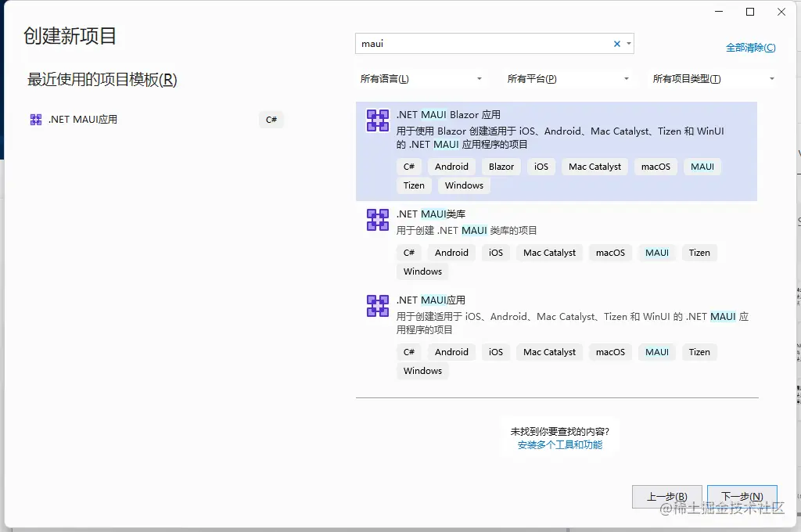This screenshot has height=532, width=801.
Task: Click Mac Catalyst tag in MAUI Blazor template
Action: (x=594, y=167)
